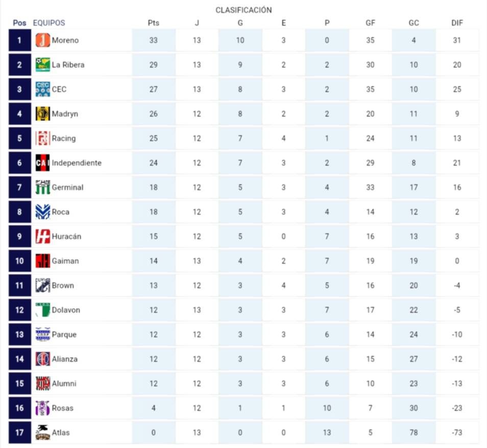The image size is (487, 448).
Task: Click the Atlas team crest
Action: coord(43,433)
